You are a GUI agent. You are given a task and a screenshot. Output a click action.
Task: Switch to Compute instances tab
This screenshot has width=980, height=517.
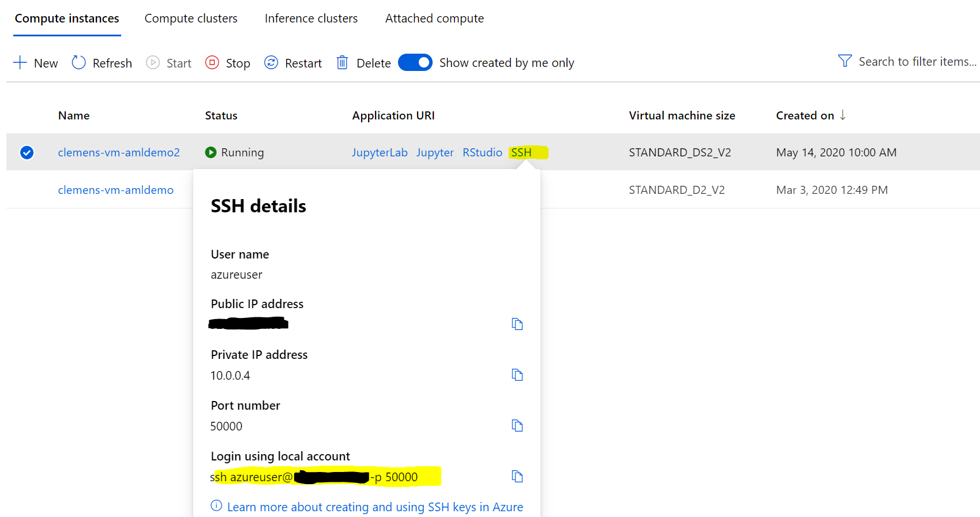(x=67, y=18)
